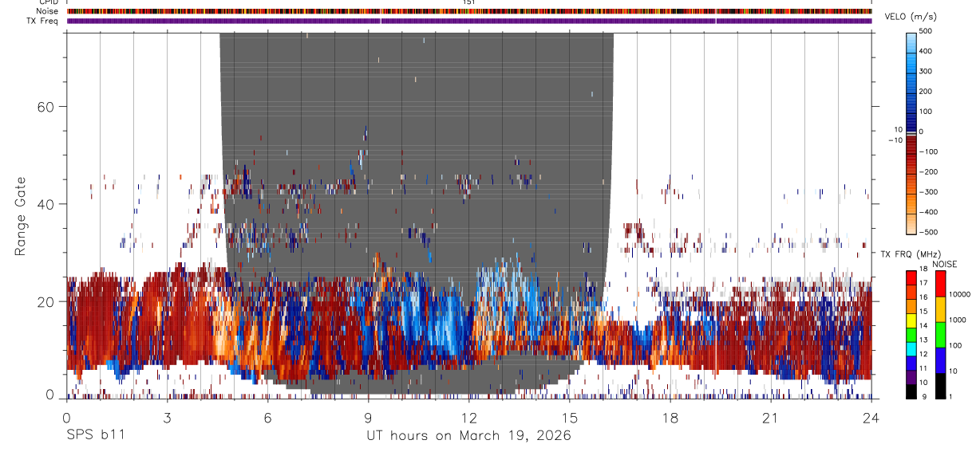Viewport: 980px width, 452px height.
Task: Click the 200 value on velocity scale
Action: (x=927, y=91)
